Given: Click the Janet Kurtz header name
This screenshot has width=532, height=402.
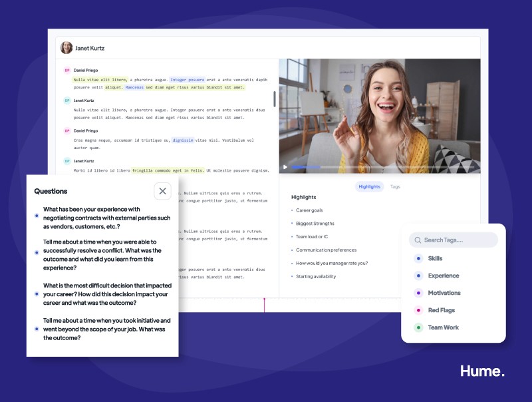Looking at the screenshot, I should click(x=90, y=48).
